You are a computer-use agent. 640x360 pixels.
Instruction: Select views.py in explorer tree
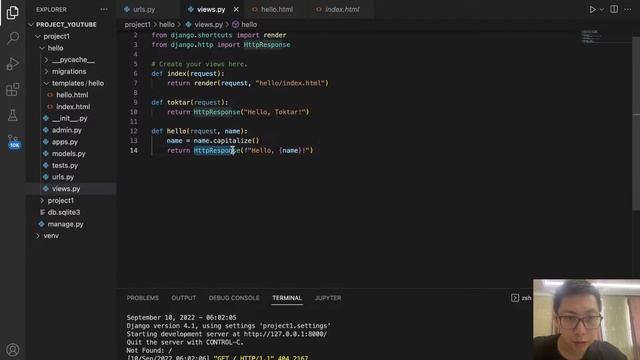click(x=66, y=189)
